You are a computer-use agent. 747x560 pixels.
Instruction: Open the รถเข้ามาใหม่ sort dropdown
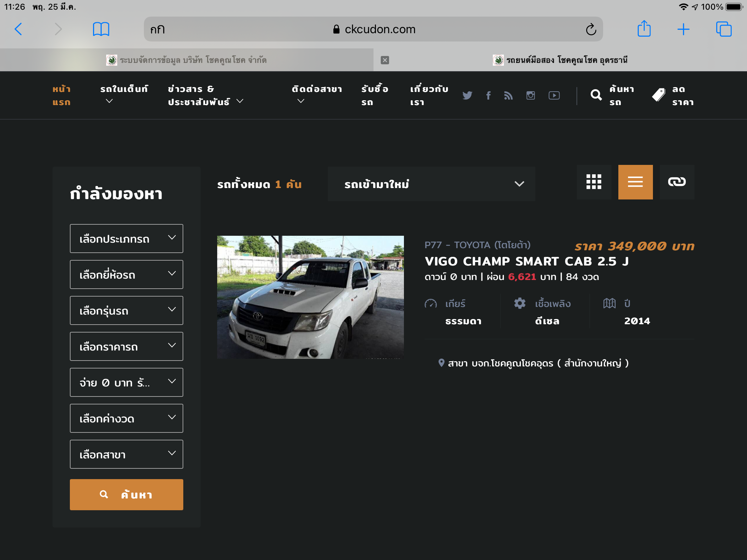coord(431,184)
